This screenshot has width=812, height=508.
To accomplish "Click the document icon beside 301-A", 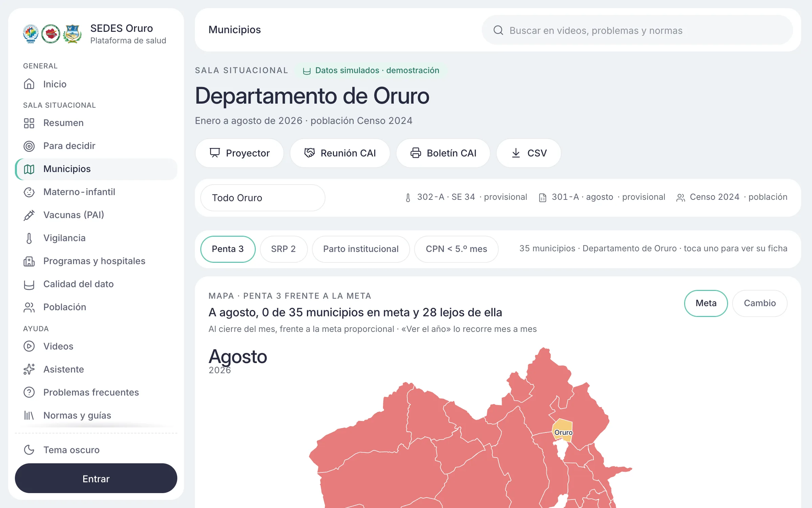I will [x=542, y=197].
